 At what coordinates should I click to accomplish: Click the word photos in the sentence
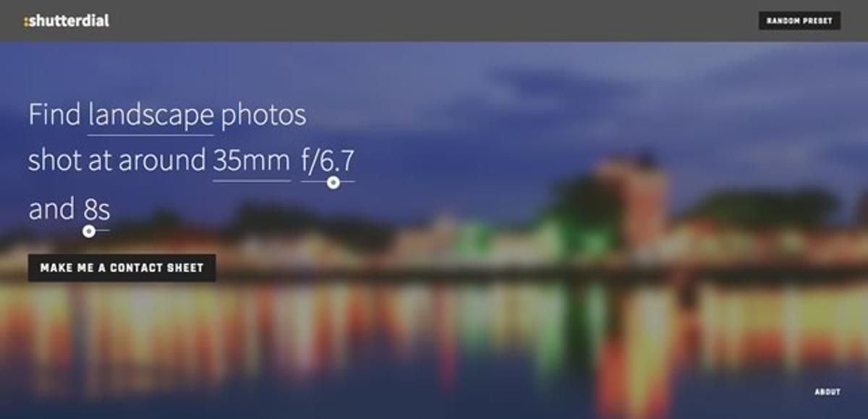pyautogui.click(x=263, y=116)
